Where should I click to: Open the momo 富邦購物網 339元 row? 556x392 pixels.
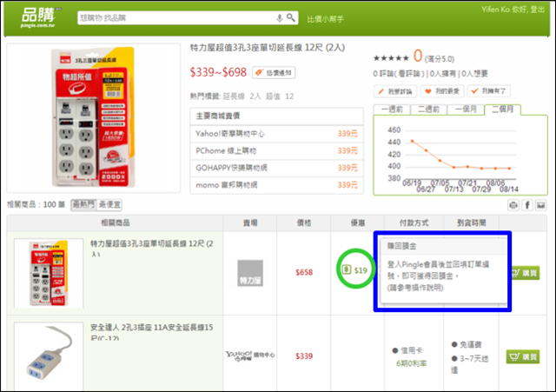[x=276, y=185]
